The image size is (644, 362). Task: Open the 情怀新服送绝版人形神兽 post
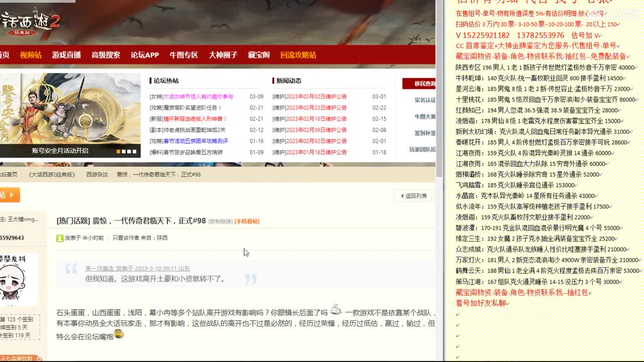195,119
